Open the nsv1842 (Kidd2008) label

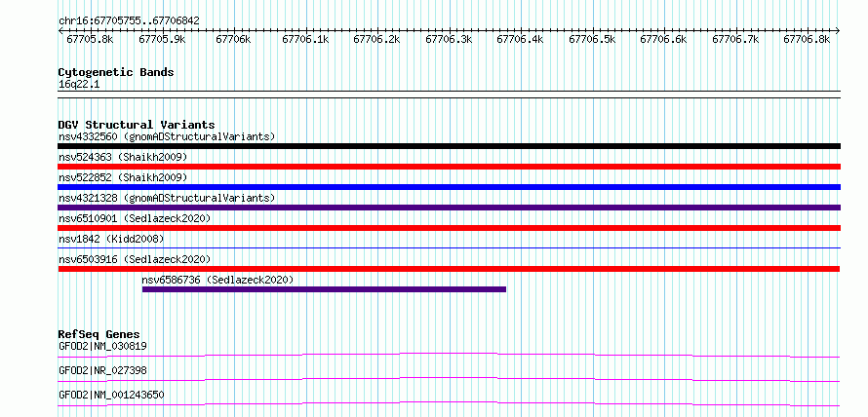tap(111, 239)
